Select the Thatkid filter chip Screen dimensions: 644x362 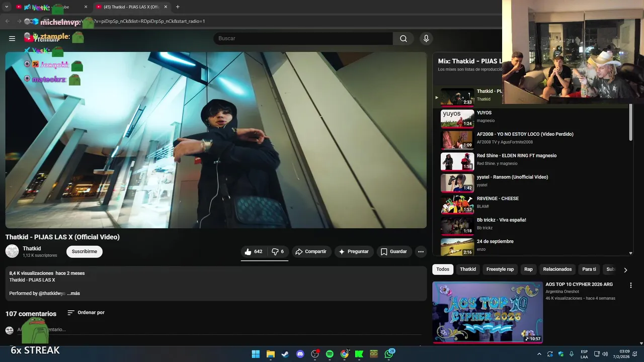coord(467,269)
